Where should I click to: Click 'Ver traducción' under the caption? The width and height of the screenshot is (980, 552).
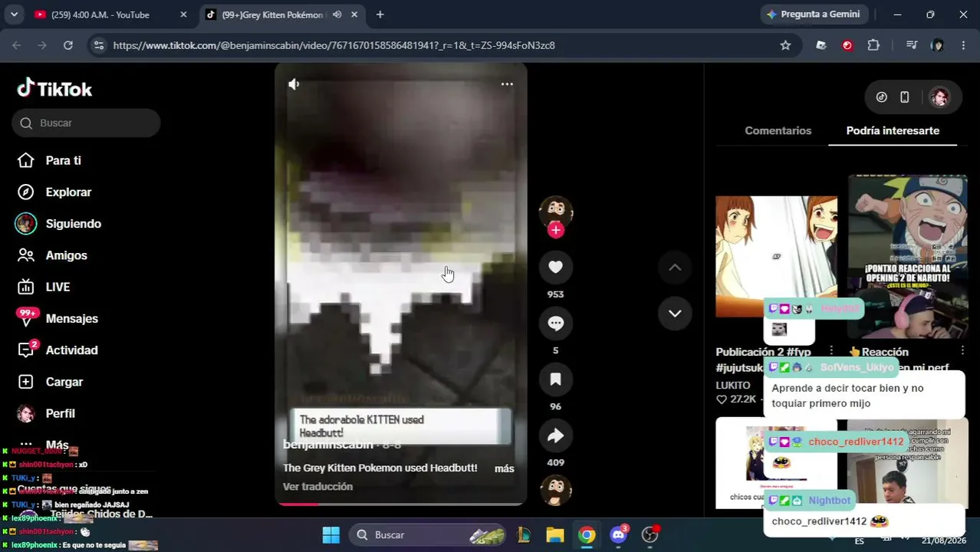[x=317, y=487]
